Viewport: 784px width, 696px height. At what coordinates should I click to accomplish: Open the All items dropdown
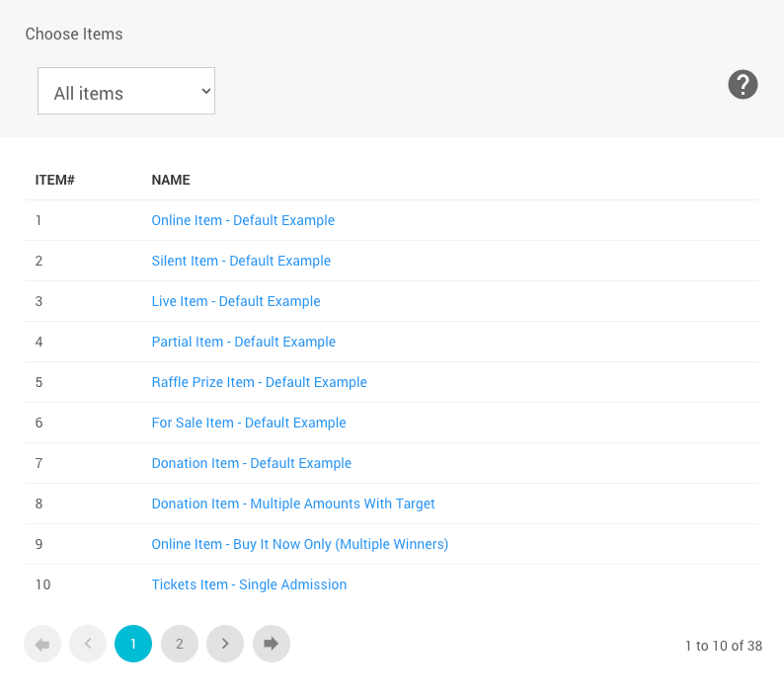coord(126,91)
